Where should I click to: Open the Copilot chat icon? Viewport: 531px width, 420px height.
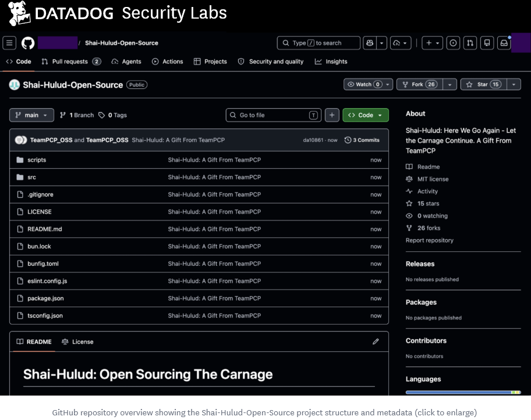tap(370, 43)
